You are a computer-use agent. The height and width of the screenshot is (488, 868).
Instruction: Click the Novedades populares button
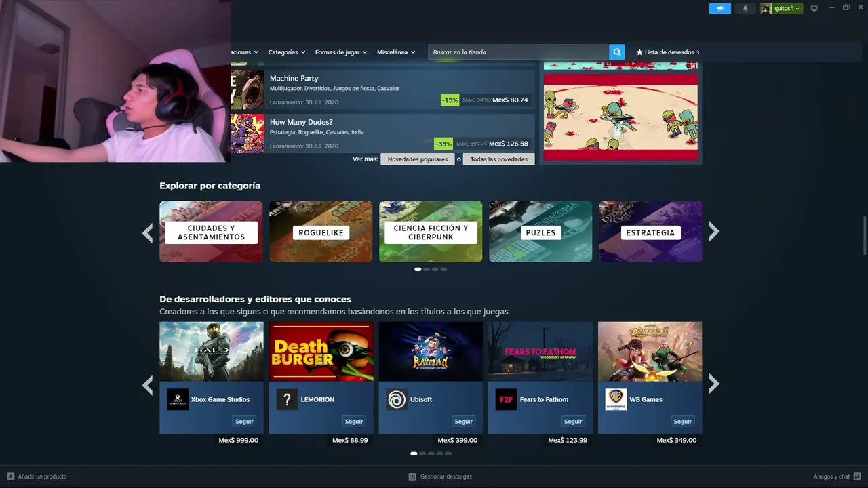[x=418, y=159]
